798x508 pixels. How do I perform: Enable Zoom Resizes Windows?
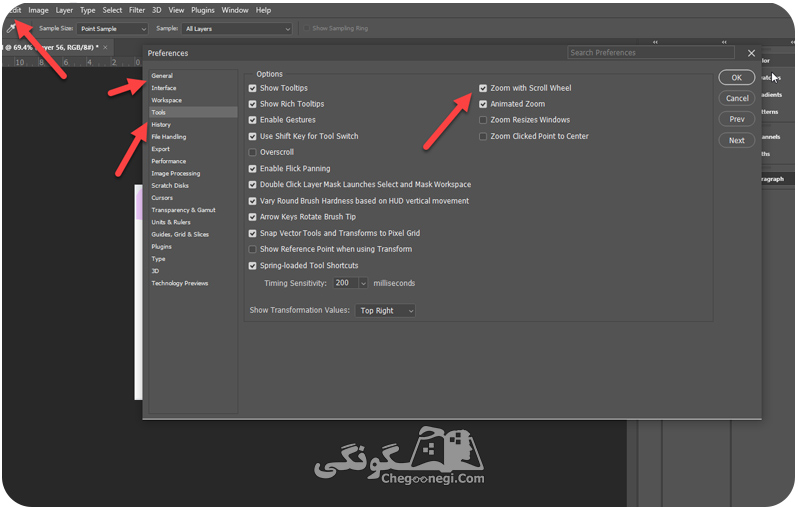[483, 120]
